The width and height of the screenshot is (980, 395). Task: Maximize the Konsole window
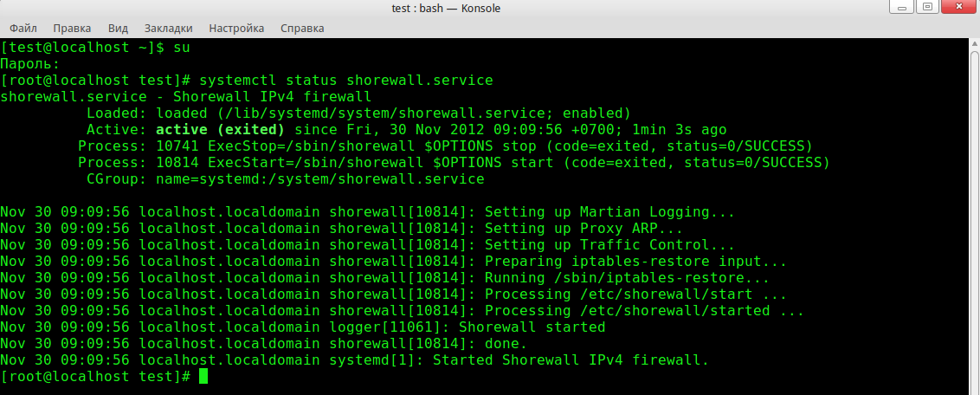pos(927,8)
